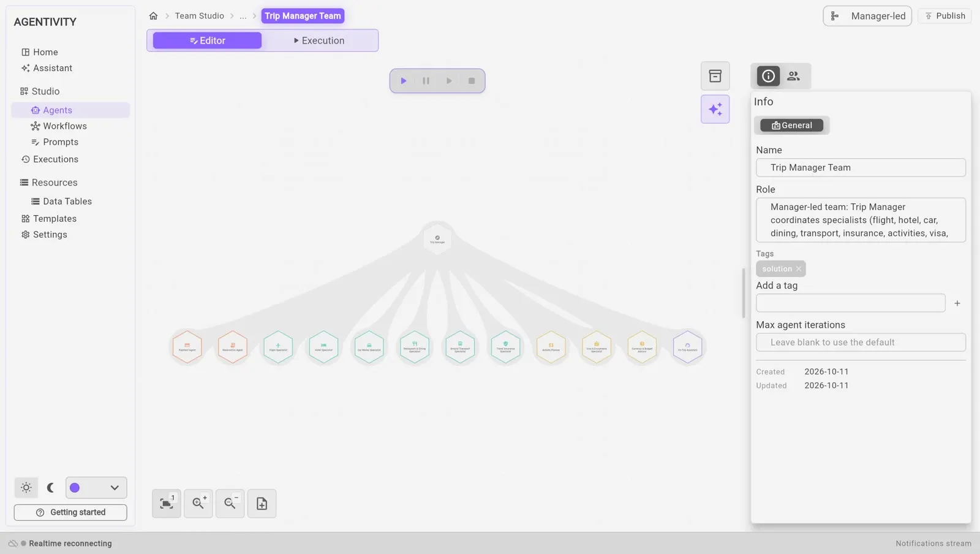This screenshot has width=980, height=554.
Task: Click the pause control
Action: [x=426, y=81]
